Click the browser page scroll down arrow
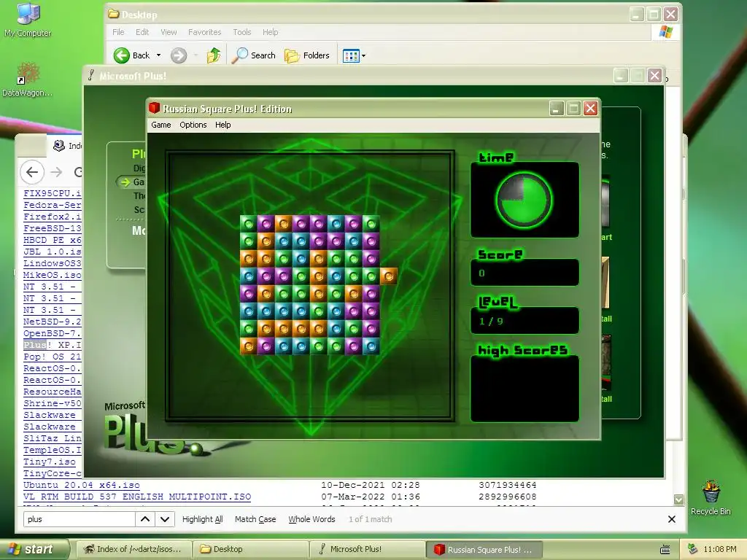747x560 pixels. [679, 499]
